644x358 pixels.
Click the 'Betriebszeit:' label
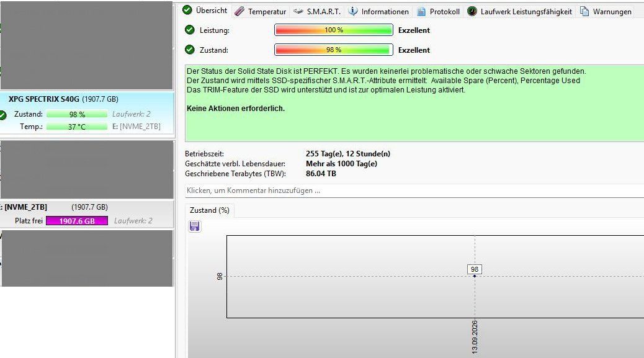point(204,154)
